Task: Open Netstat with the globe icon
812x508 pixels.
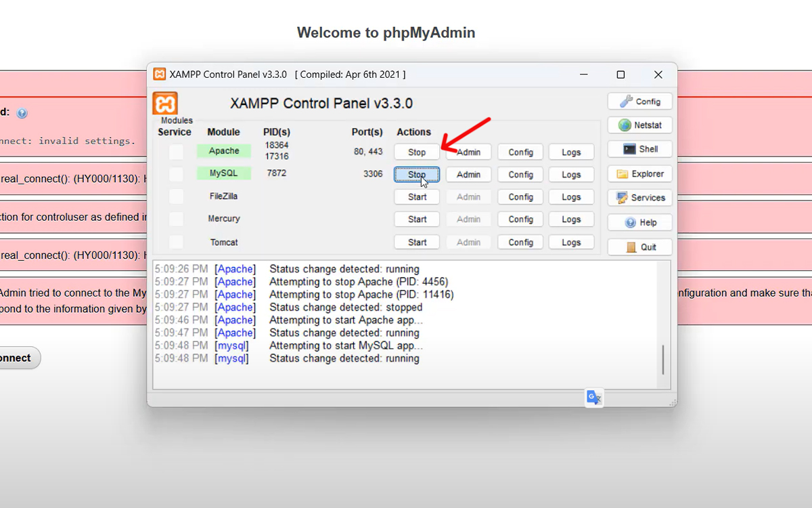Action: click(x=639, y=125)
